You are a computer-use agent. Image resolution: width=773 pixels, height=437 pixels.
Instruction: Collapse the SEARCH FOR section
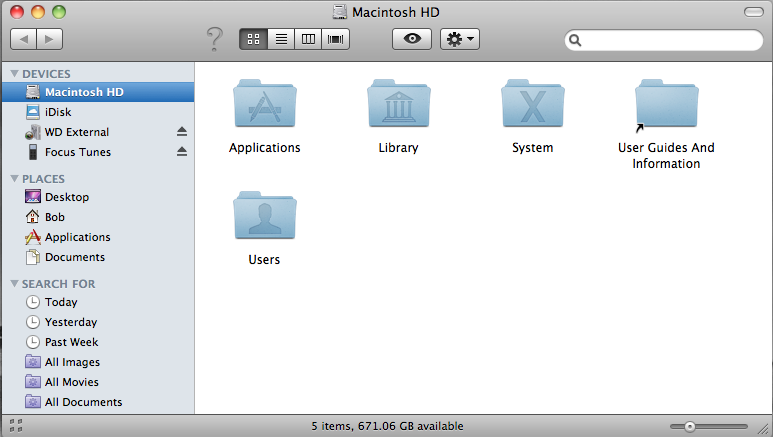(15, 284)
